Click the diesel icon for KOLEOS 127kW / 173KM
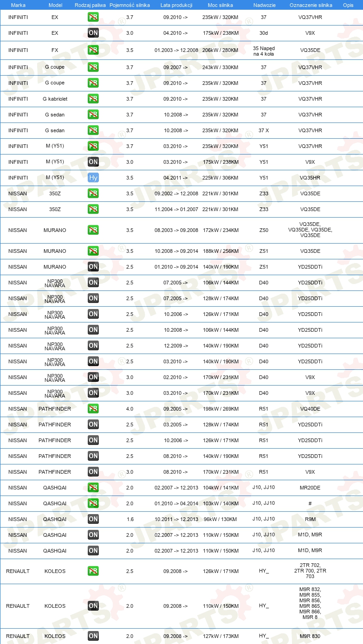The image size is (363, 644). click(93, 636)
